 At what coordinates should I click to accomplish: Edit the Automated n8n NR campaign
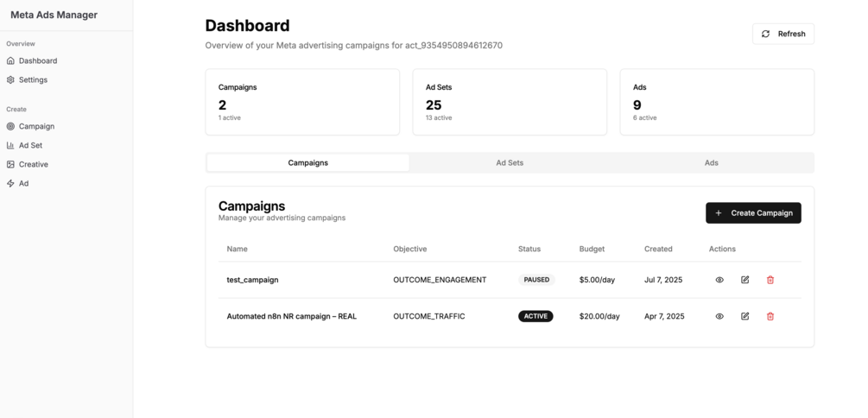tap(744, 316)
